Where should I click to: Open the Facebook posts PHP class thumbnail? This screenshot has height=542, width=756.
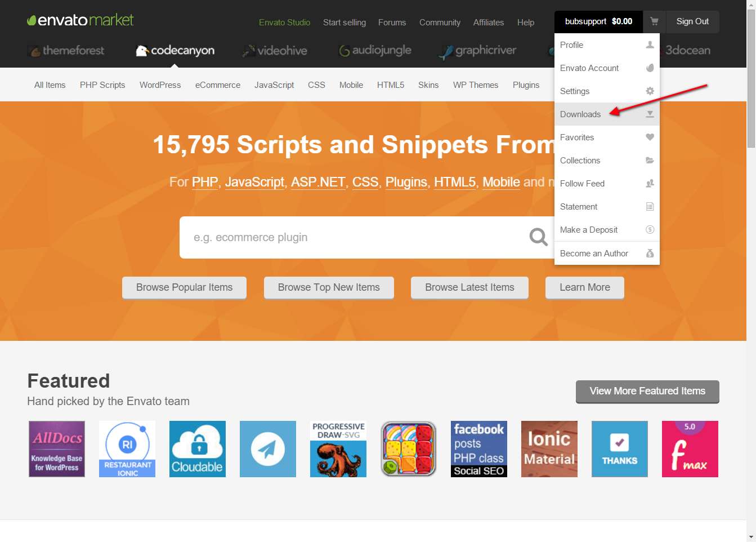click(x=479, y=449)
